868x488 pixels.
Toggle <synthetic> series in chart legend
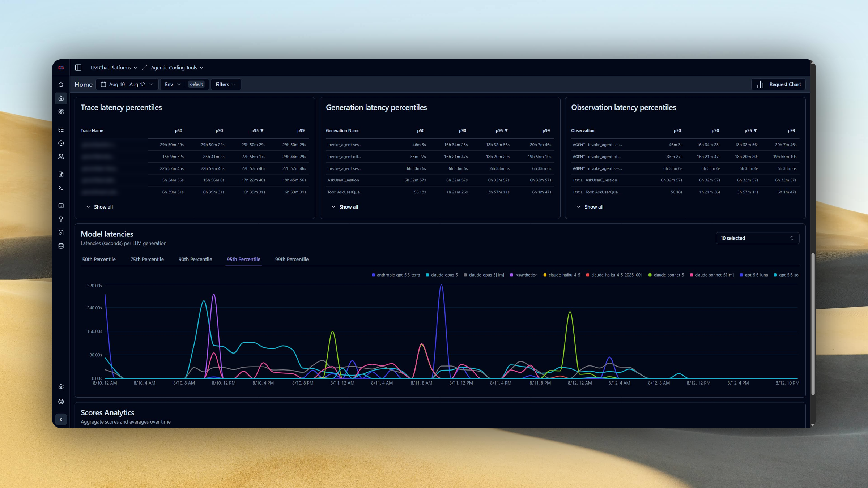(523, 275)
